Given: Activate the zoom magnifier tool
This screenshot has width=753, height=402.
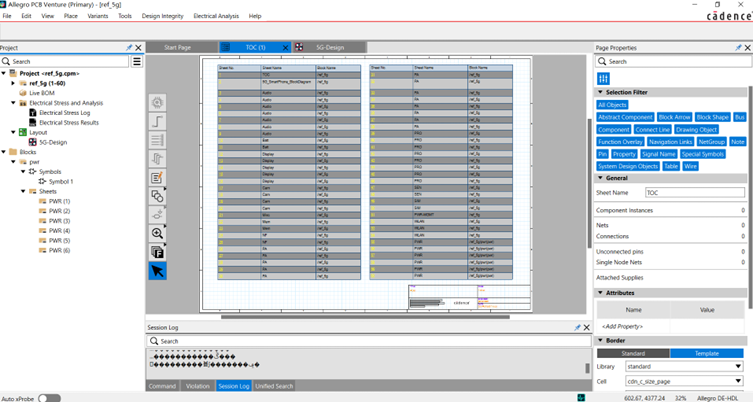Looking at the screenshot, I should [157, 233].
